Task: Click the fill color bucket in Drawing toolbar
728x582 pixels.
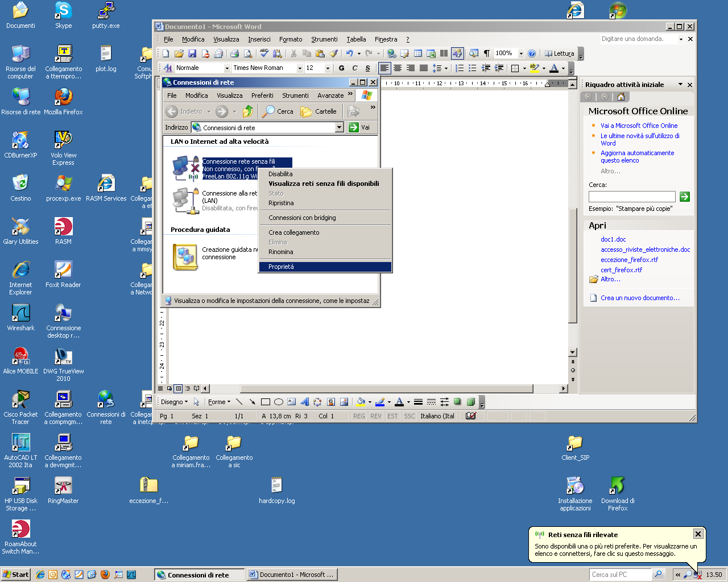Action: pyautogui.click(x=360, y=402)
